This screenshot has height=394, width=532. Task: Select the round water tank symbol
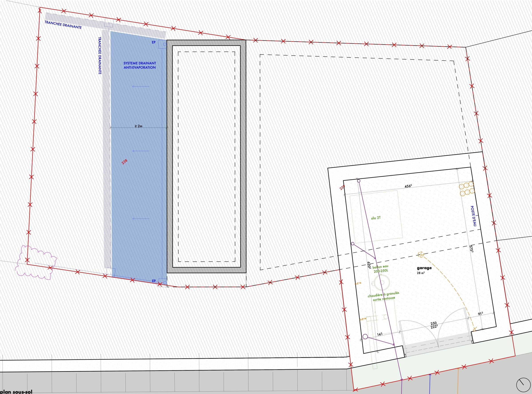(381, 283)
